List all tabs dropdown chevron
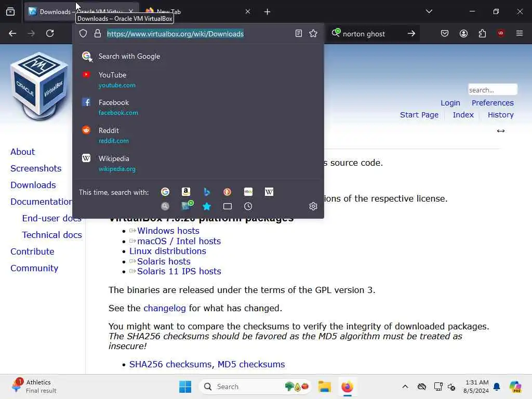 click(x=429, y=11)
